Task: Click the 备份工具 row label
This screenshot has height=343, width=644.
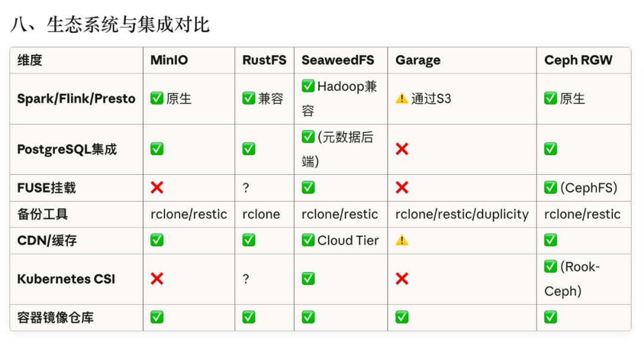Action: [38, 214]
